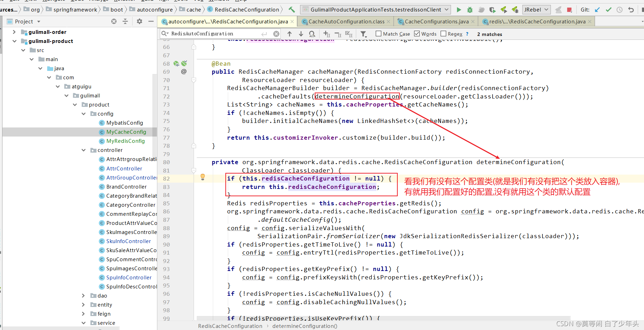Viewport: 644px width, 330px height.
Task: Go to previous search occurrence arrow
Action: (x=289, y=34)
